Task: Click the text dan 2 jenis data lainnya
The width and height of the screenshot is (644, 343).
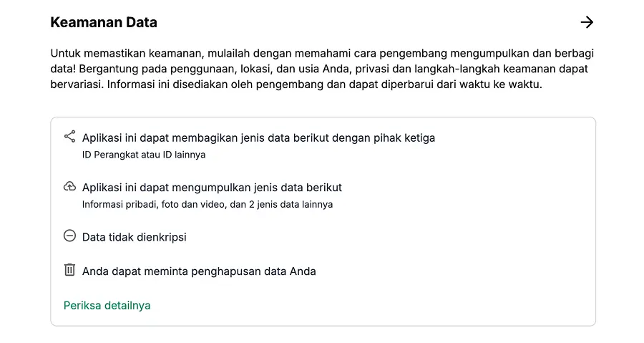Action: pos(275,204)
